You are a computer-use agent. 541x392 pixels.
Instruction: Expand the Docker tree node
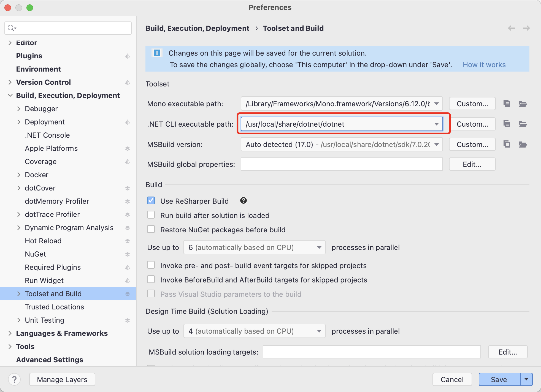click(x=19, y=175)
